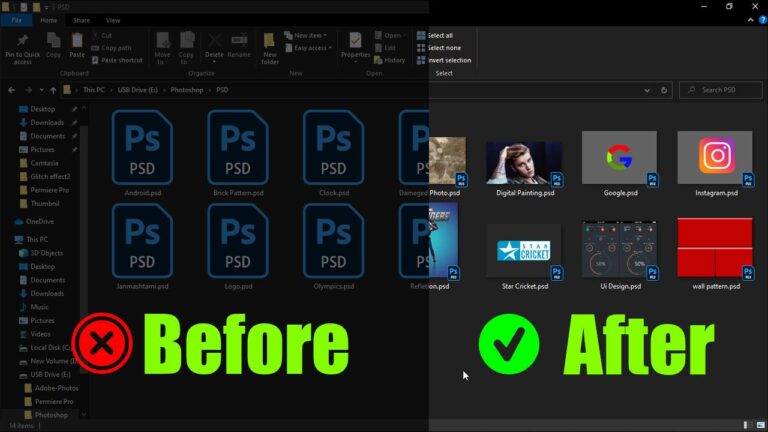This screenshot has height=432, width=768.
Task: Switch to large icons view
Action: [761, 425]
